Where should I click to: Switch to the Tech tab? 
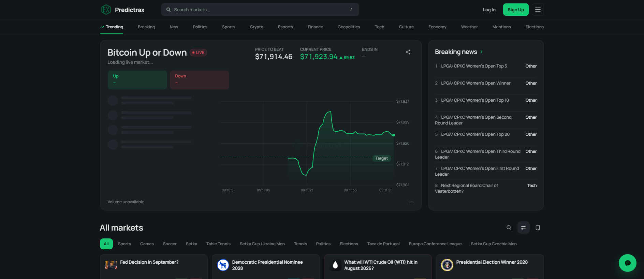pos(379,27)
